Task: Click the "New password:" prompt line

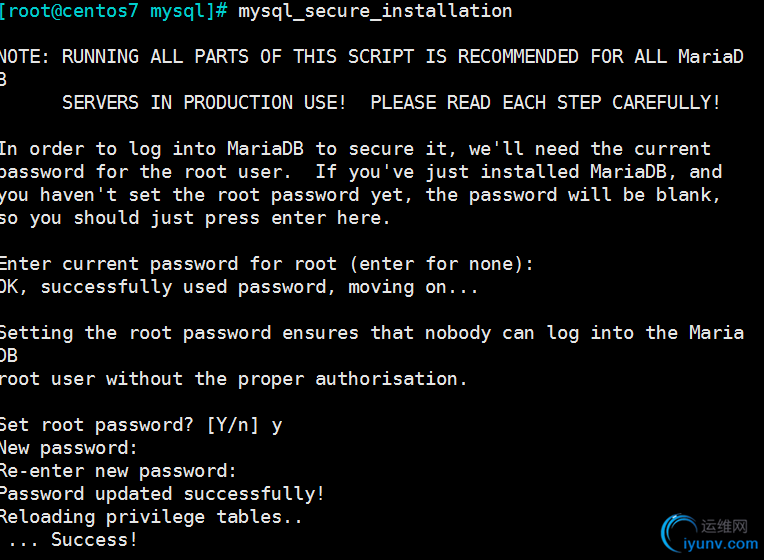Action: [68, 448]
